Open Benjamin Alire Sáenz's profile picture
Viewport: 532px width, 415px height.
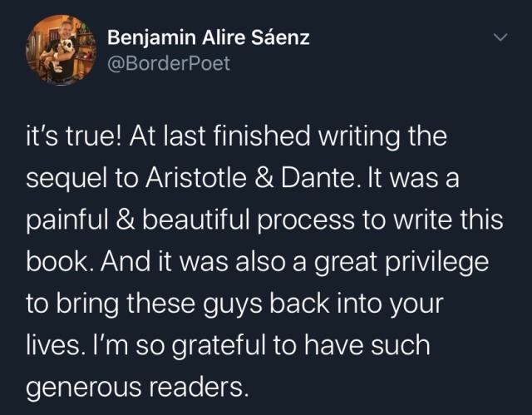click(61, 50)
